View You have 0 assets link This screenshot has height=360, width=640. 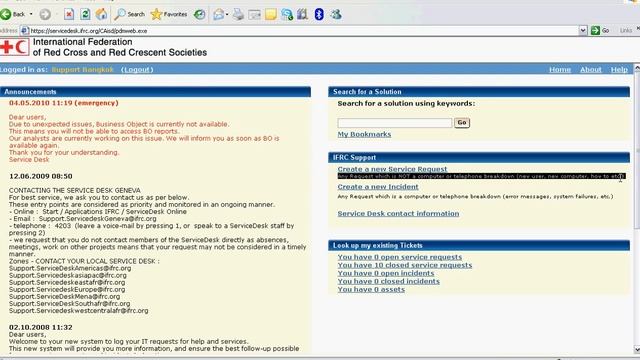tap(371, 289)
